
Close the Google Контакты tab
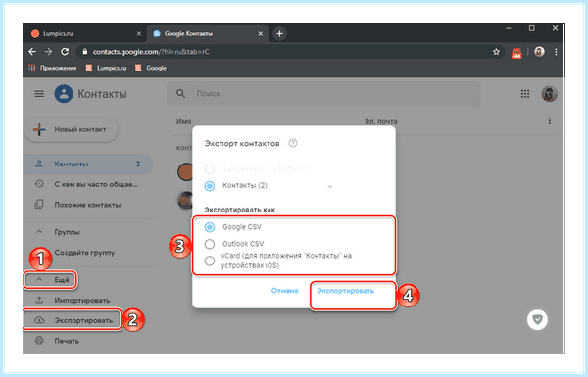[261, 33]
